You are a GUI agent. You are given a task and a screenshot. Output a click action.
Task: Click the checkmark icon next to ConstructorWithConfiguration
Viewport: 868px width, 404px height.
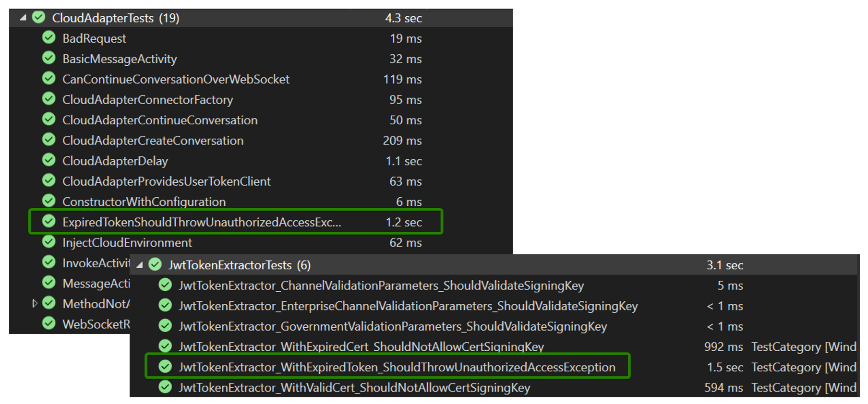tap(48, 201)
